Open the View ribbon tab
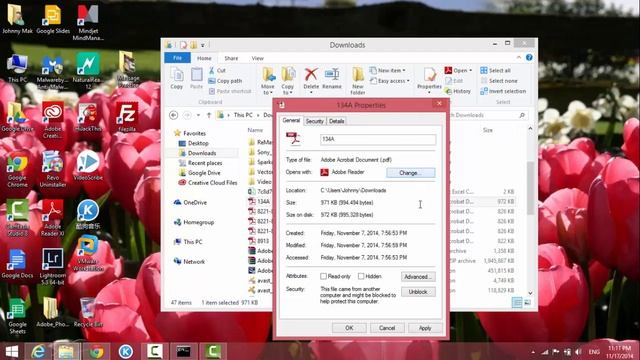The image size is (640, 360). [258, 58]
